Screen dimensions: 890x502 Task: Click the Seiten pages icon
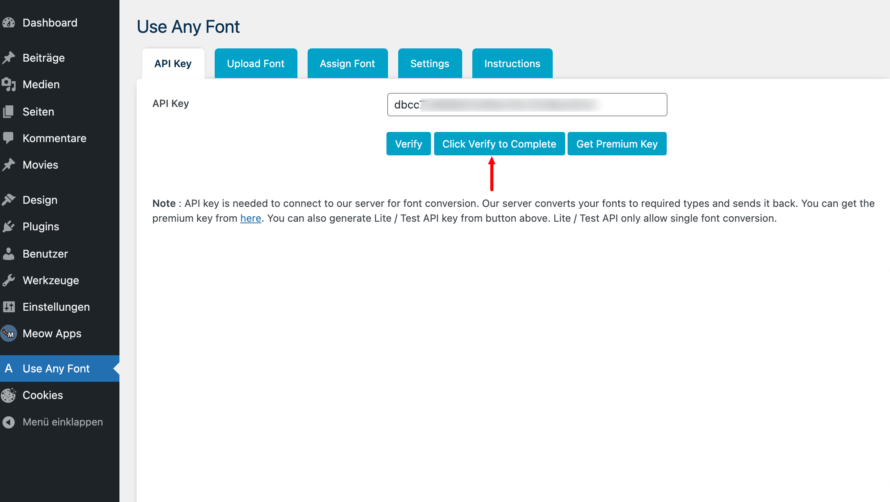[x=9, y=112]
